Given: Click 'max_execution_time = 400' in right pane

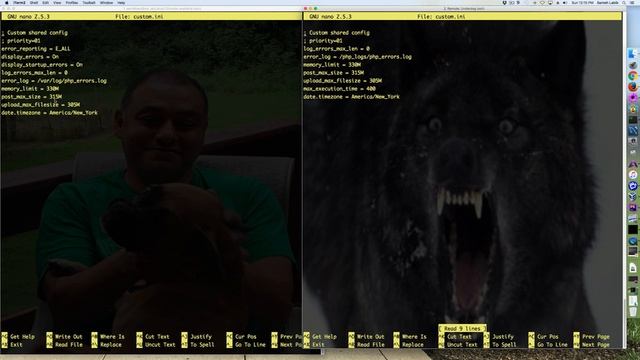Looking at the screenshot, I should point(340,89).
